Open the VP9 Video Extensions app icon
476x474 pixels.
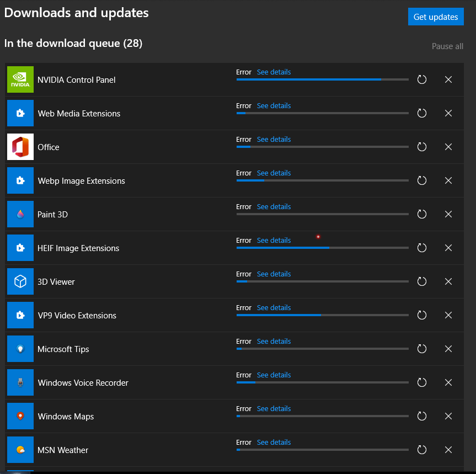(20, 316)
